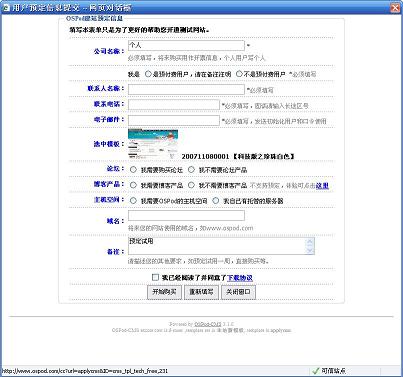Click the 重新填写 reset button
Screen dimensions: 403x377
tap(201, 292)
